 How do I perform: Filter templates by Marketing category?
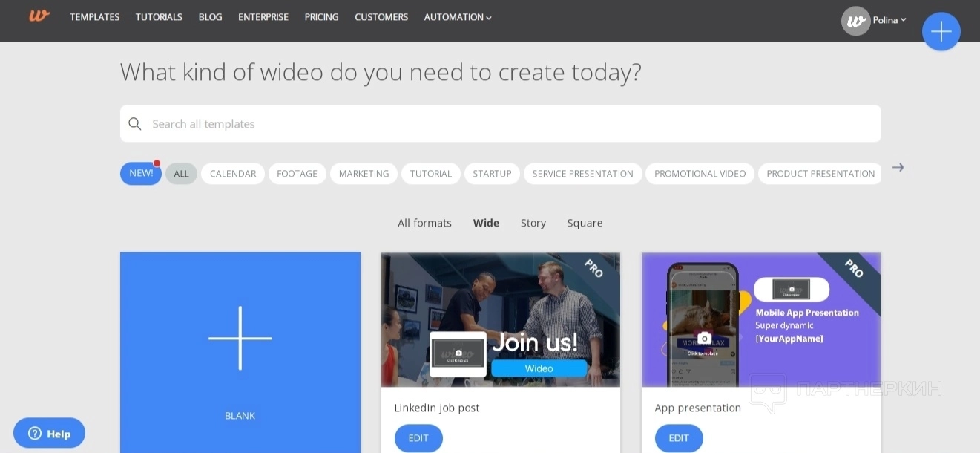[x=364, y=174]
